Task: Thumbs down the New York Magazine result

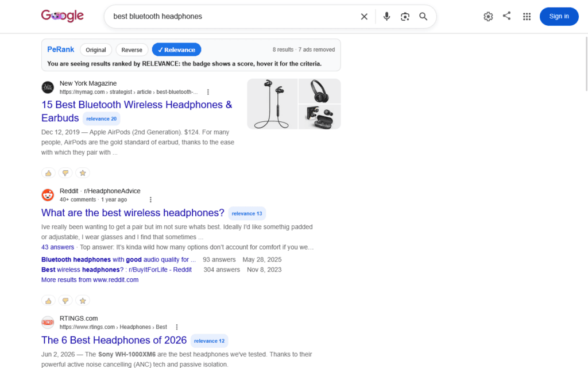Action: click(65, 173)
